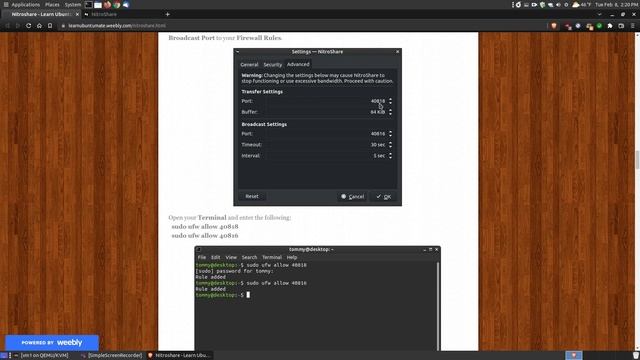
Task: Close the 'Nitroshare - Learn Ubuntu' tab
Action: [77, 14]
